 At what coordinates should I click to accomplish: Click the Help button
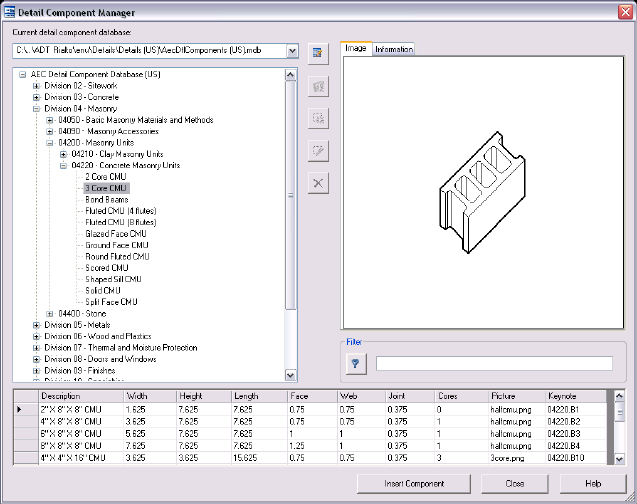[593, 482]
